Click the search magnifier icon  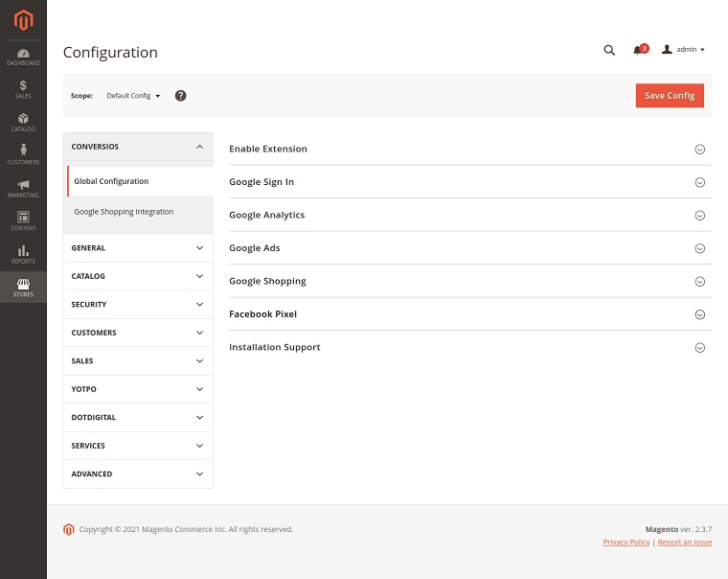(609, 50)
